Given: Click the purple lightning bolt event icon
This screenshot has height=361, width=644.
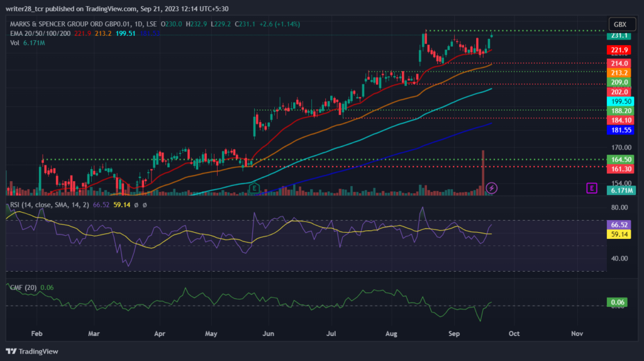Looking at the screenshot, I should (x=492, y=188).
